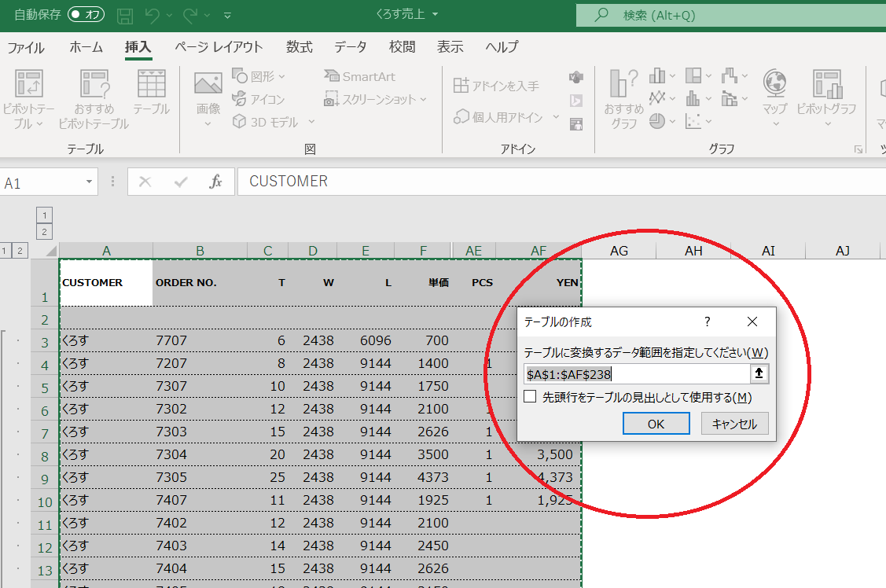Image resolution: width=886 pixels, height=588 pixels.
Task: Switch to the 表示 tab
Action: pyautogui.click(x=450, y=47)
